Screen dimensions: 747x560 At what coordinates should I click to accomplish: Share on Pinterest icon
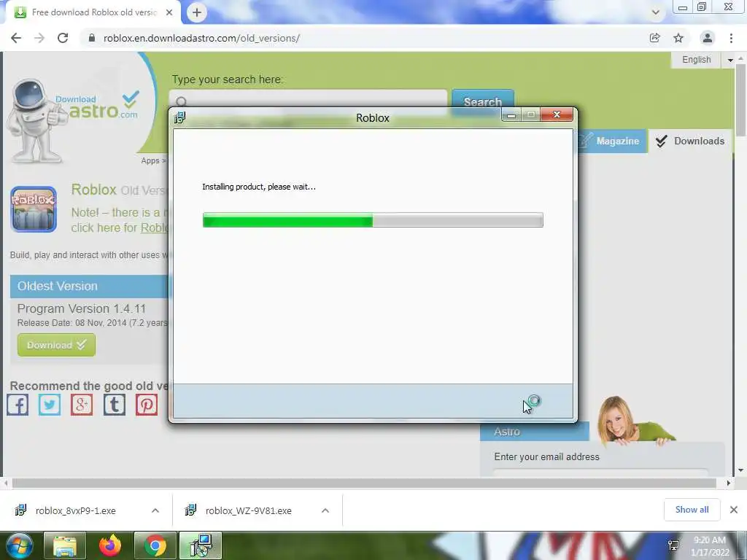pos(147,405)
